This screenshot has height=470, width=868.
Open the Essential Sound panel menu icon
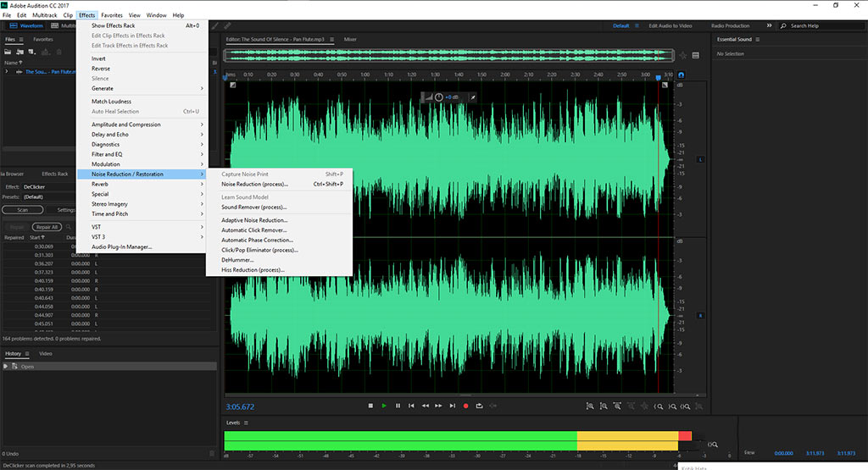tap(757, 39)
